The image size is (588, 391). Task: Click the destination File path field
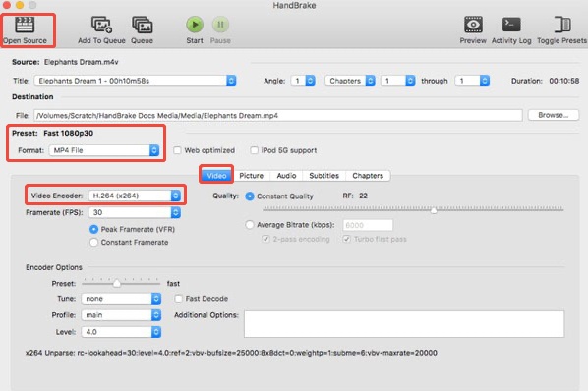(278, 115)
